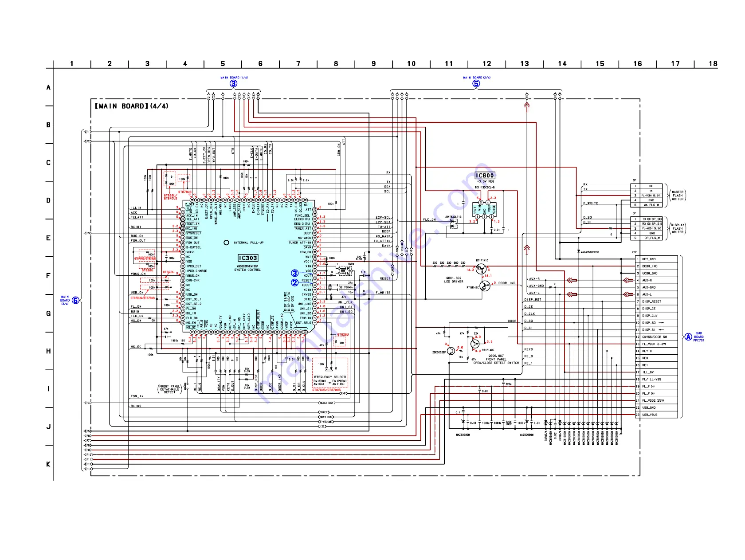Click circled 5 under MAIN BOARD (2/4)
The image size is (745, 560).
click(476, 83)
